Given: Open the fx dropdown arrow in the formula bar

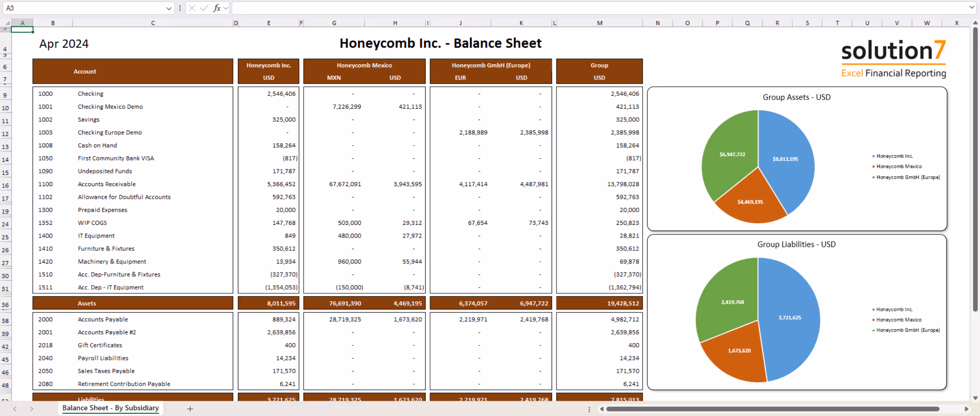Looking at the screenshot, I should (x=225, y=8).
